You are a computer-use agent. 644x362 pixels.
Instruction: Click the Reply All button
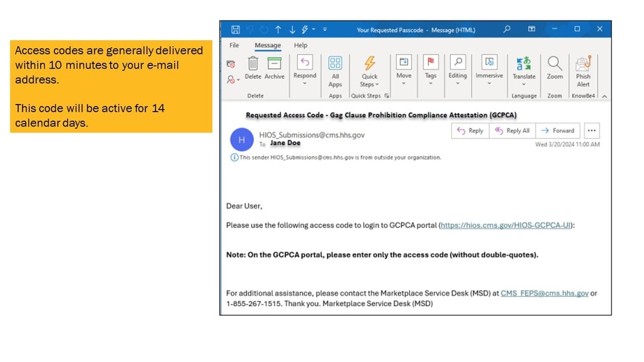(512, 130)
